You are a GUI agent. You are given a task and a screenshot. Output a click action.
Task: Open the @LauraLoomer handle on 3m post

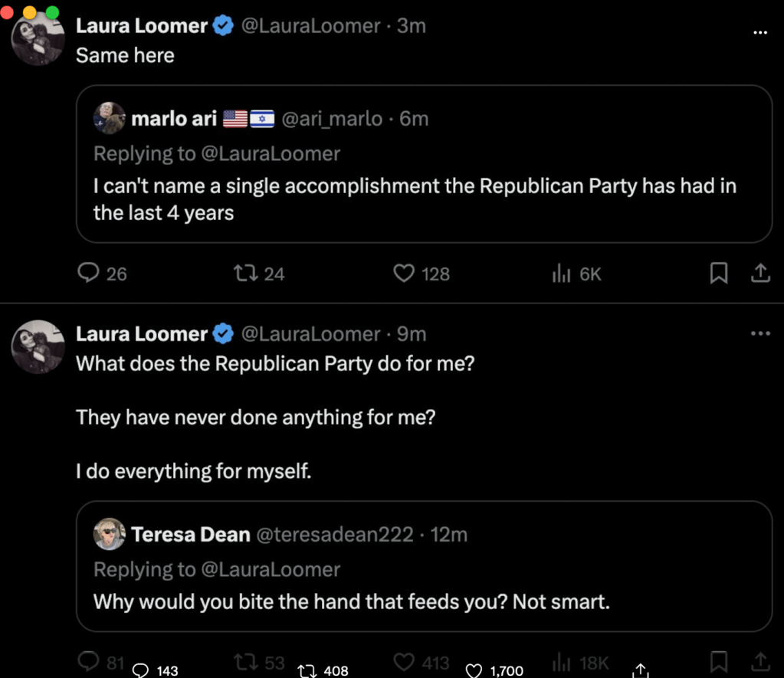point(310,25)
